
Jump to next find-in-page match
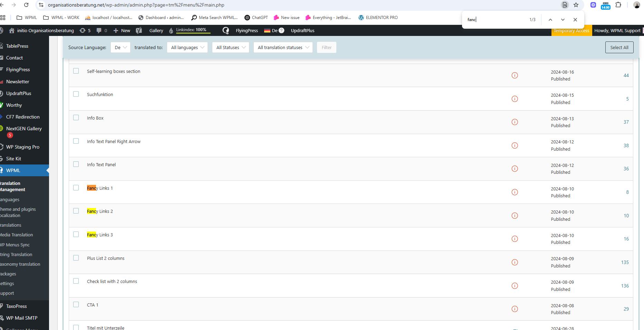(x=563, y=20)
